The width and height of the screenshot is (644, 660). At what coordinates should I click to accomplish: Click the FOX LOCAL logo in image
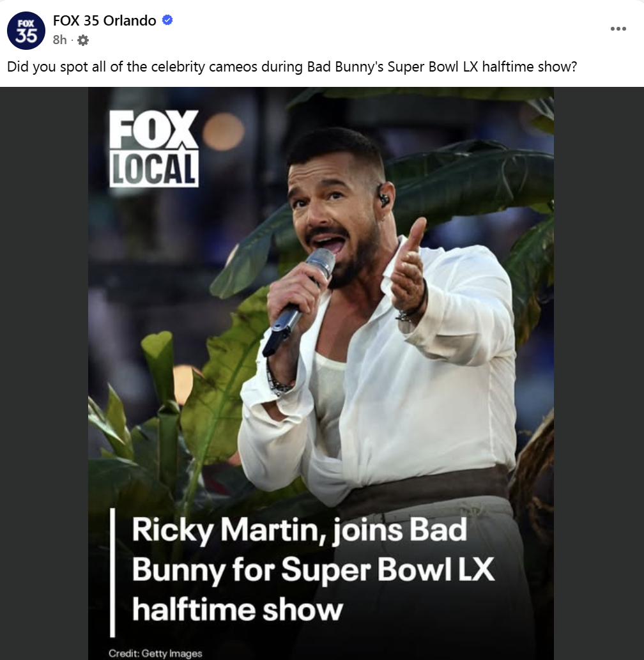[154, 148]
